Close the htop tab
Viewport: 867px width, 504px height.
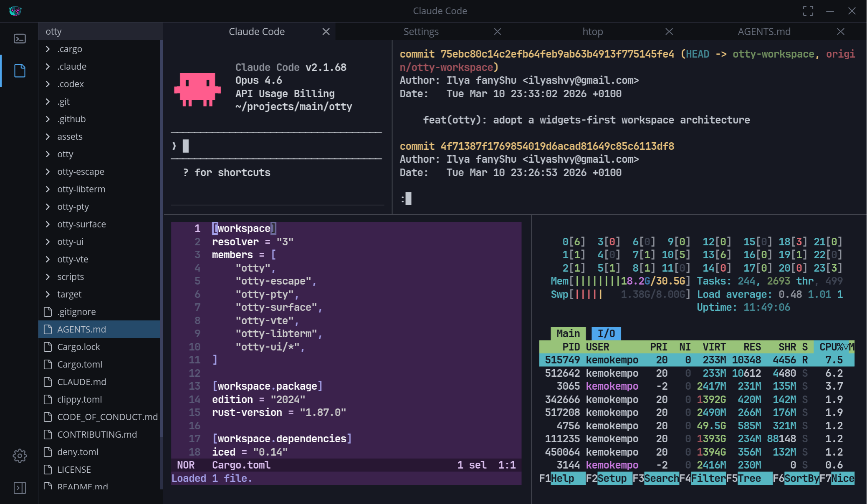click(x=669, y=32)
